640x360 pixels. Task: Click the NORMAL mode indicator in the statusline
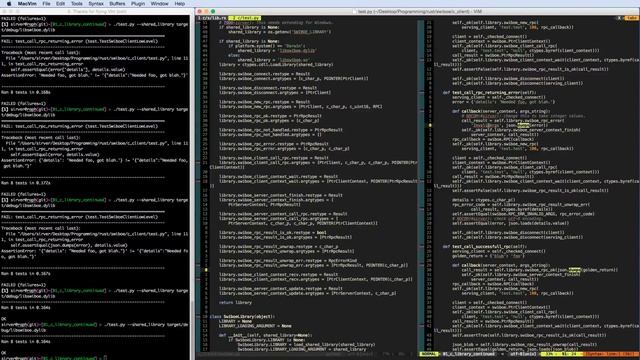click(x=429, y=354)
